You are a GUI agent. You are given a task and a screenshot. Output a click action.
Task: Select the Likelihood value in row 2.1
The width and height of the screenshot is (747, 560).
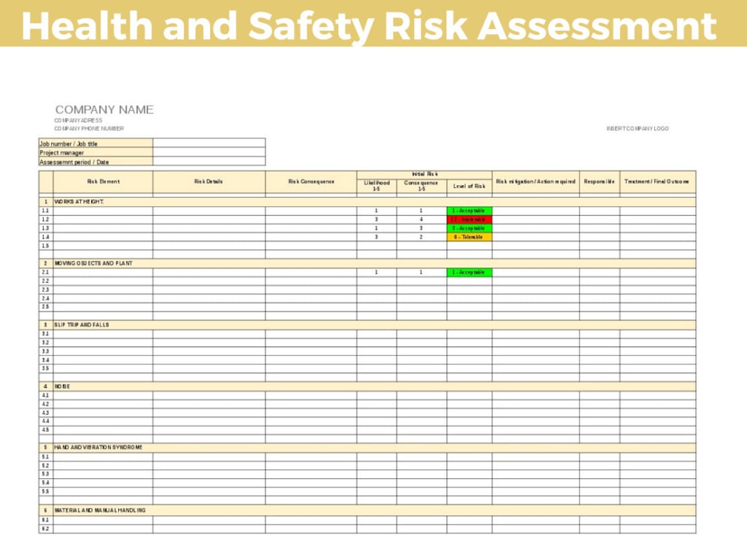(375, 272)
